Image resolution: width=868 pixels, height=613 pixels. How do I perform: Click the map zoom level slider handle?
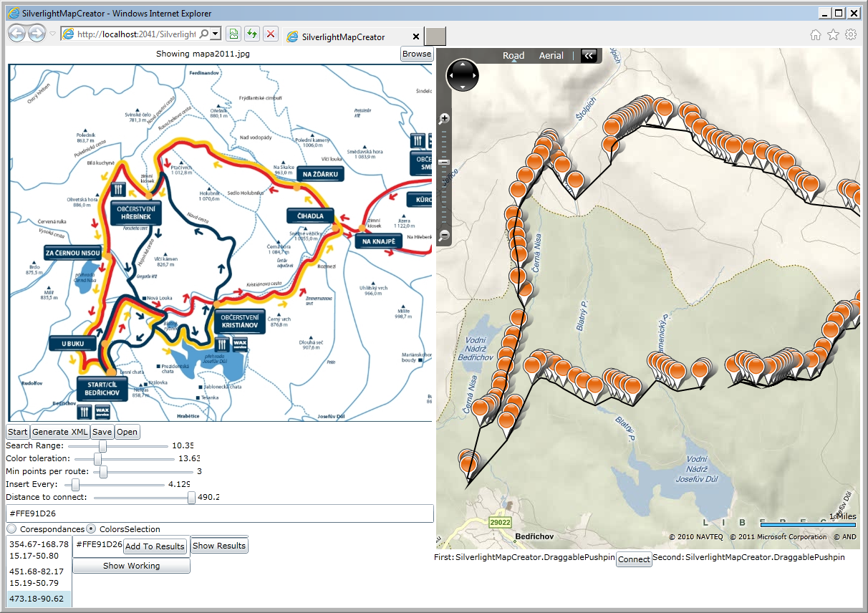(444, 163)
